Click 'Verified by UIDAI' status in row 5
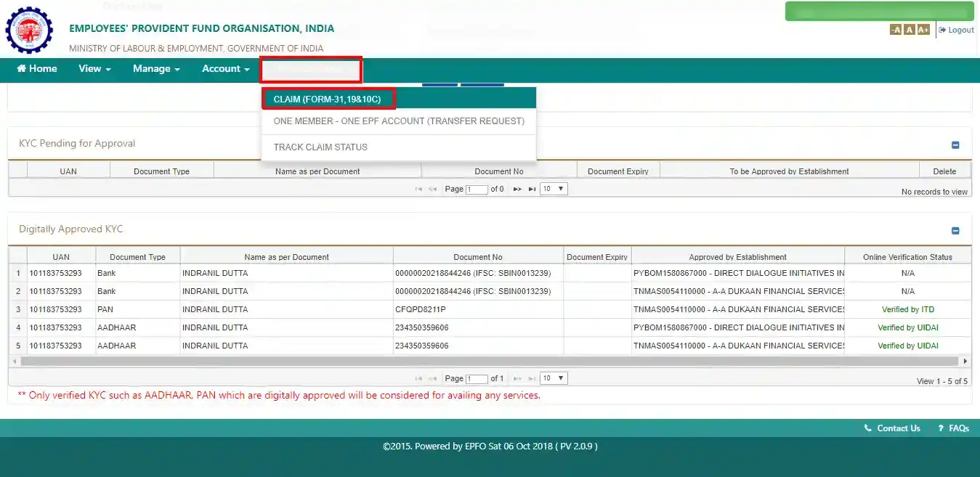The height and width of the screenshot is (477, 980). 907,346
